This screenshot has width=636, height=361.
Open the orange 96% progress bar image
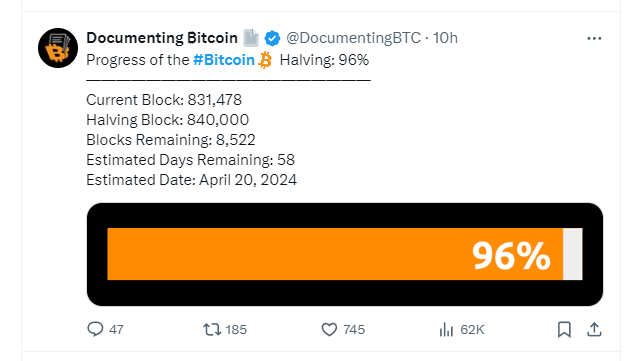point(345,254)
